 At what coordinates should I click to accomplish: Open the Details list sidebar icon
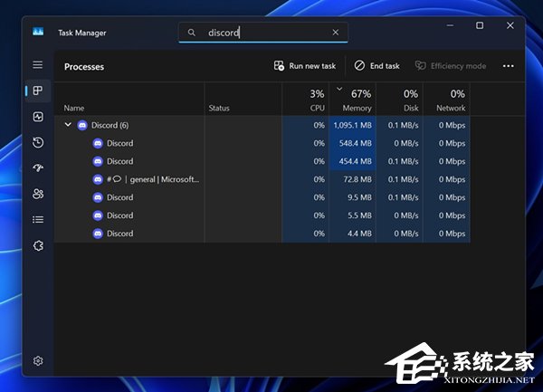click(38, 220)
